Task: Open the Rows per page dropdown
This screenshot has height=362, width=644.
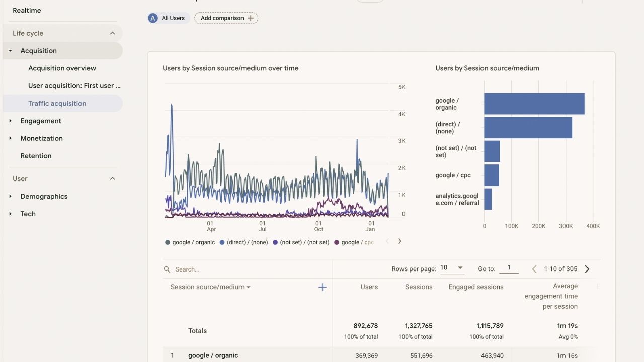Action: point(452,268)
